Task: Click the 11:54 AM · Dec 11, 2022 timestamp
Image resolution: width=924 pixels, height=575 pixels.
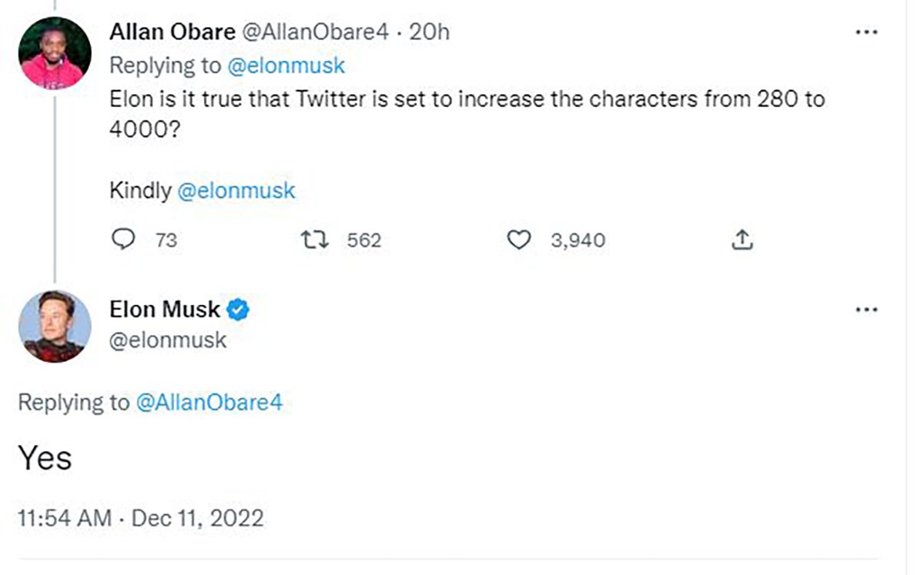Action: (141, 517)
